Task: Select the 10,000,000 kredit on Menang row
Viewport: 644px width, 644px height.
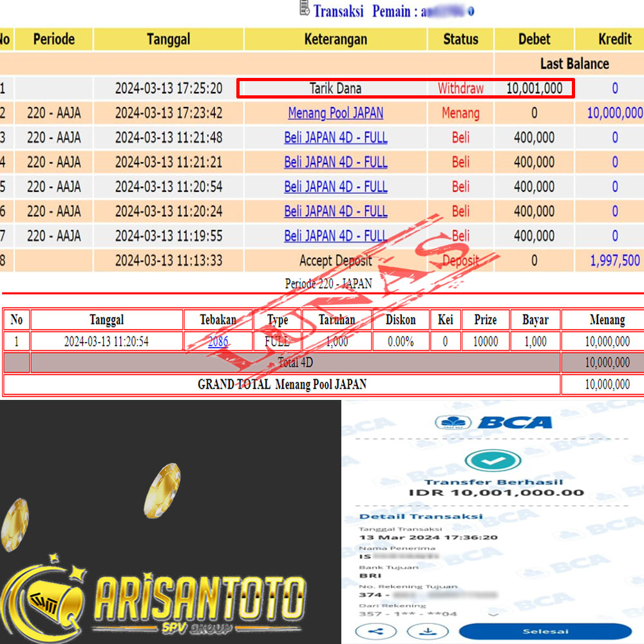Action: (615, 113)
